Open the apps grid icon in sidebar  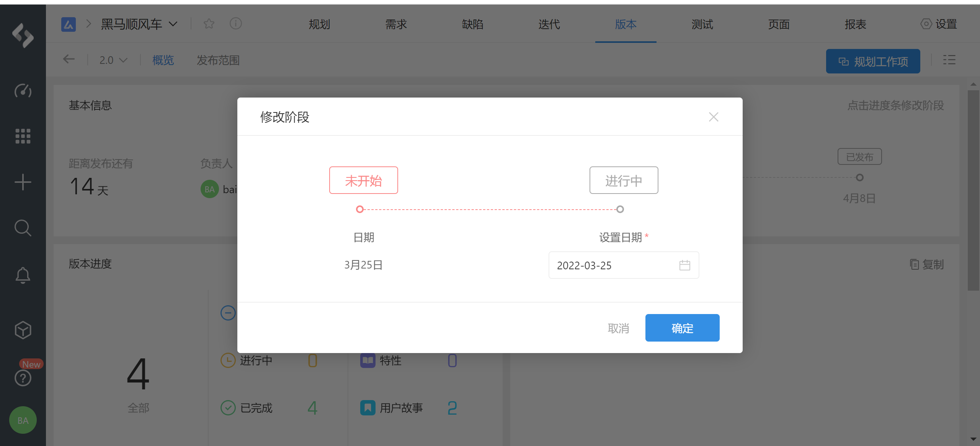(x=23, y=136)
